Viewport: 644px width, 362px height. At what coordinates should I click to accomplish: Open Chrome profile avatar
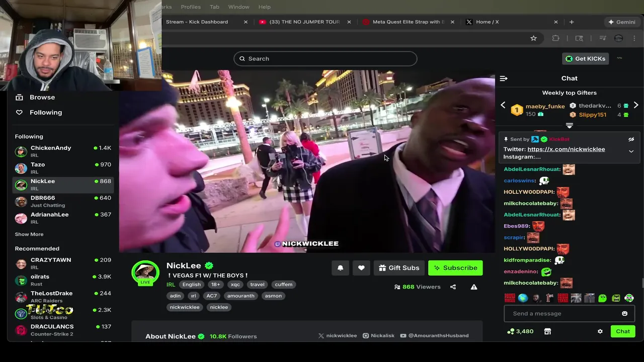(619, 38)
